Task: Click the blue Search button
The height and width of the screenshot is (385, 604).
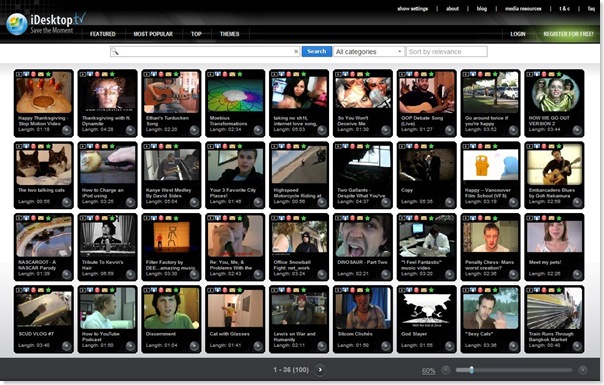Action: 317,51
